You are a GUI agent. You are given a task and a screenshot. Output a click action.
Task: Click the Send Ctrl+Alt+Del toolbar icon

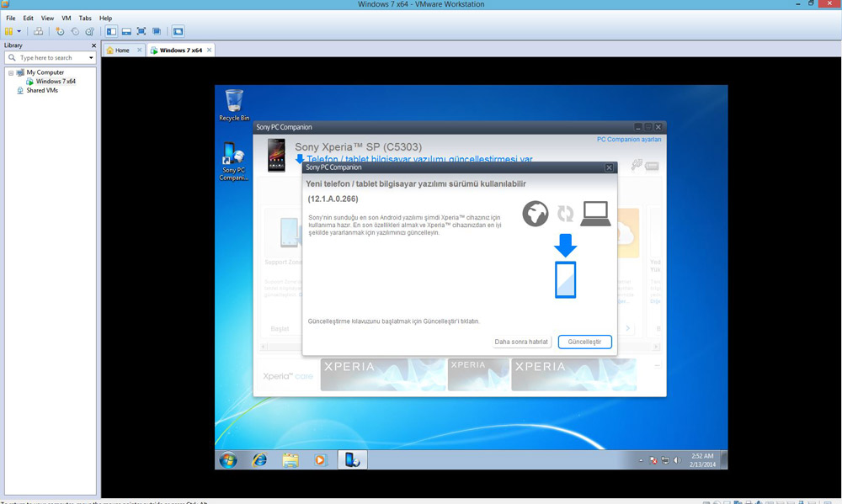click(x=38, y=31)
